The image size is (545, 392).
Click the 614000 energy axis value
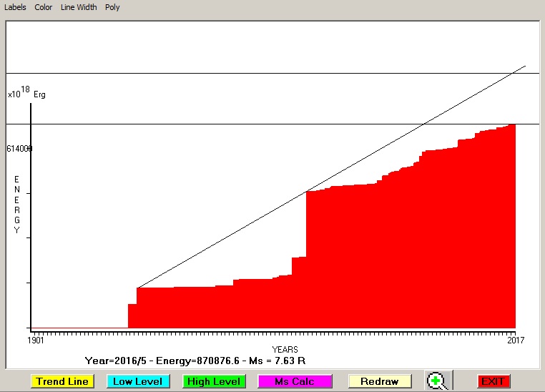tap(19, 149)
